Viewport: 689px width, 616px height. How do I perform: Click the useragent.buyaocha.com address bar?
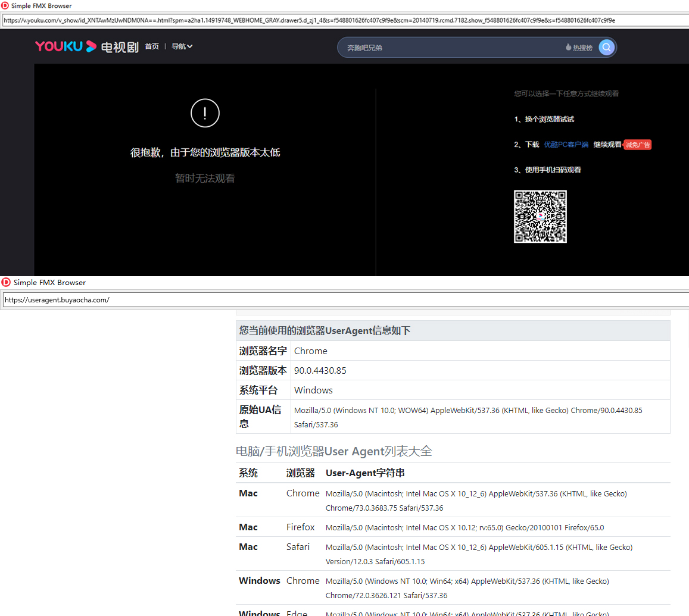tap(345, 300)
